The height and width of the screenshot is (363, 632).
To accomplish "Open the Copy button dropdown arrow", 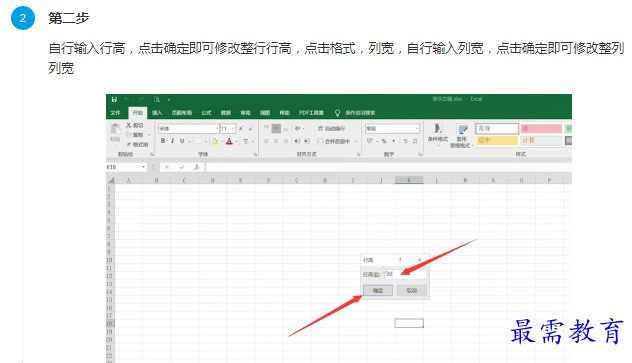I will coord(149,135).
